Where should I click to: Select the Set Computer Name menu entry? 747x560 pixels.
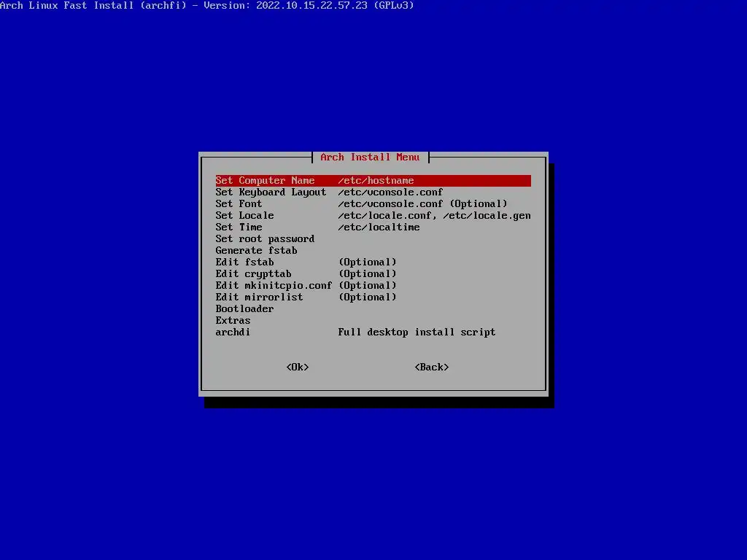373,181
